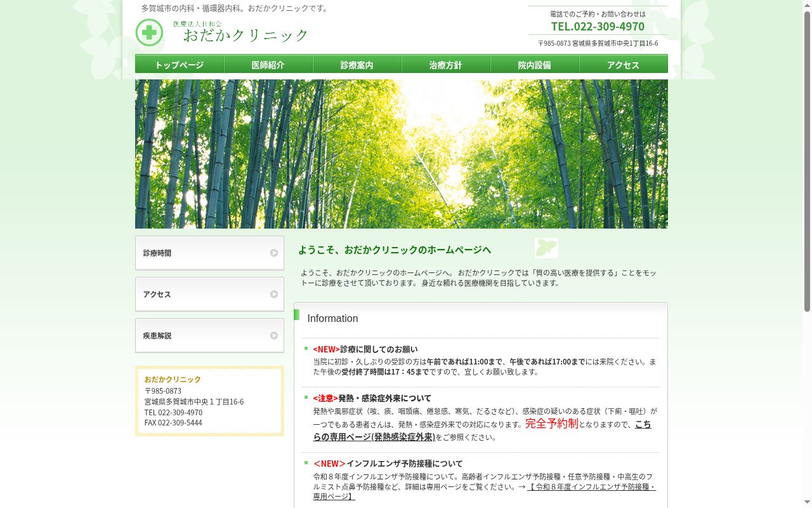Image resolution: width=812 pixels, height=508 pixels.
Task: Click the arrow icon beside アクセス in sidebar
Action: click(274, 294)
